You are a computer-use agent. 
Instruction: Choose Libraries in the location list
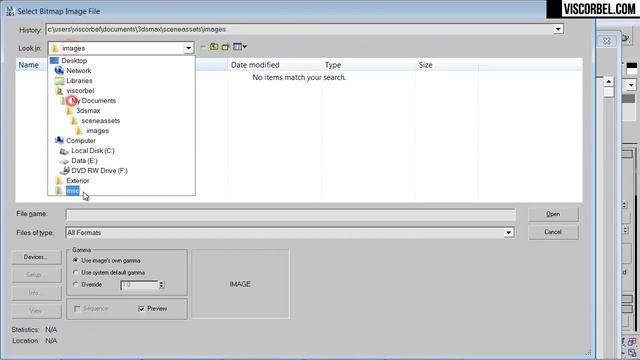coord(79,81)
